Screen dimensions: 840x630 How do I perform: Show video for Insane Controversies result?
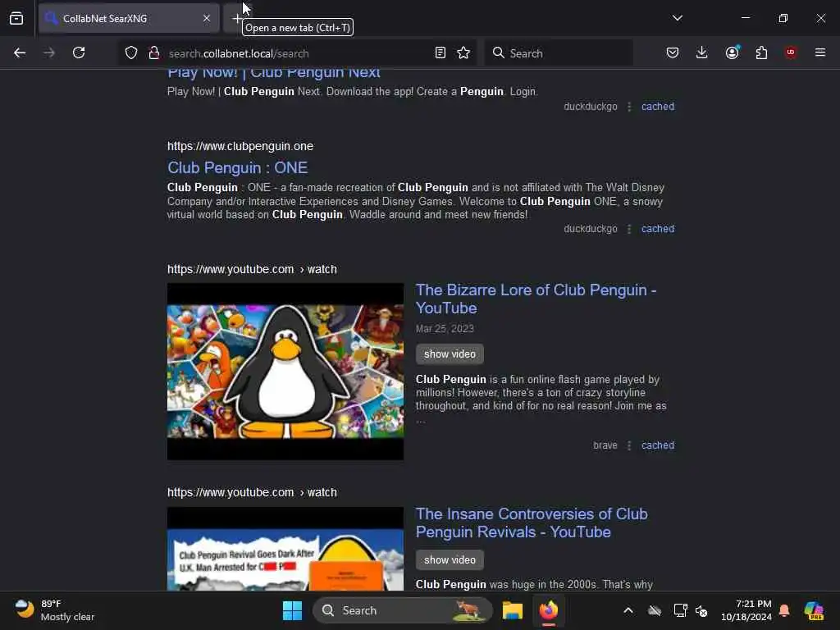(x=450, y=559)
